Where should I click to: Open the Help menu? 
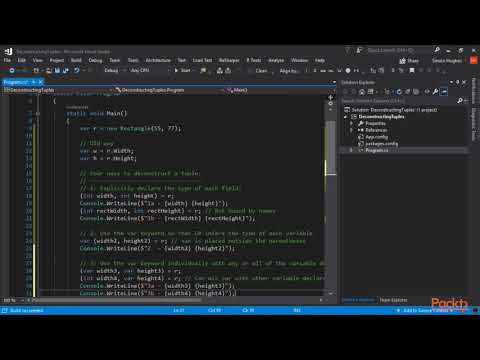point(320,60)
